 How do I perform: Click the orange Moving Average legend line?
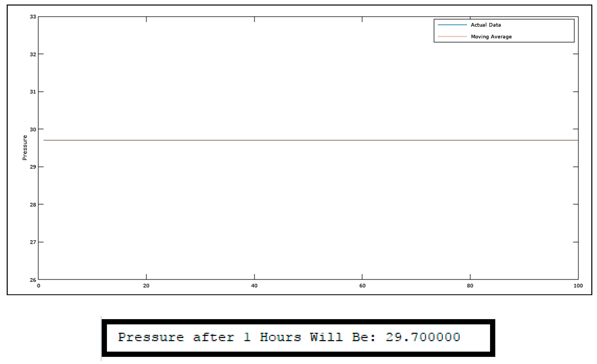[x=452, y=37]
